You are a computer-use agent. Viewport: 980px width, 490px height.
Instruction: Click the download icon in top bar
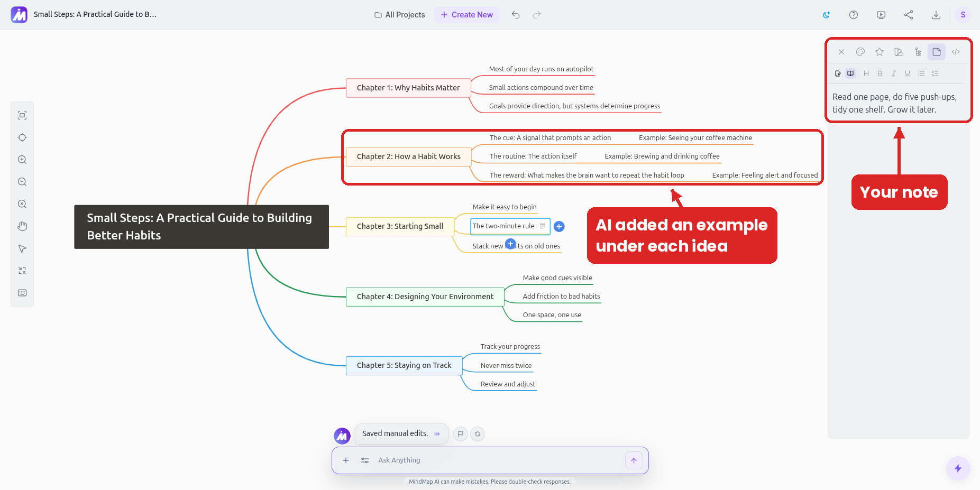pyautogui.click(x=936, y=15)
